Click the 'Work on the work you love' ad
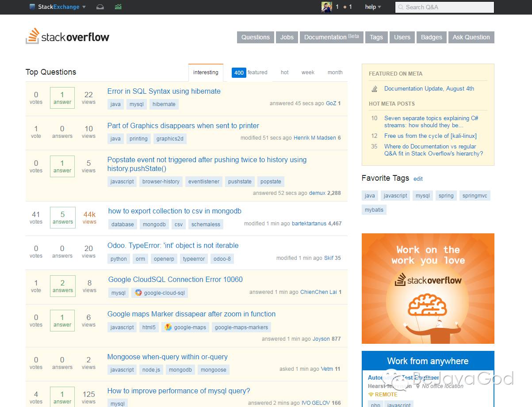The width and height of the screenshot is (532, 407). [428, 288]
